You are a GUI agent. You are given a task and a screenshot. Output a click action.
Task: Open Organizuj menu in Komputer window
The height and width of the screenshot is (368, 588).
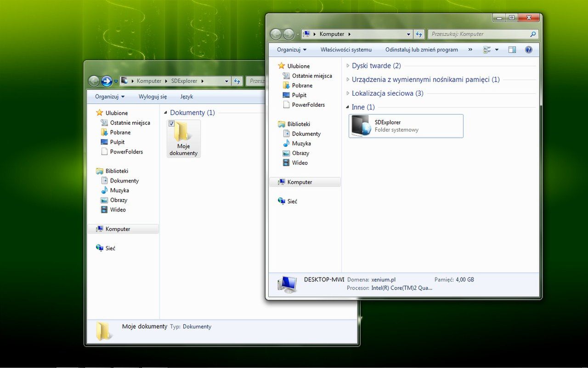click(x=292, y=50)
